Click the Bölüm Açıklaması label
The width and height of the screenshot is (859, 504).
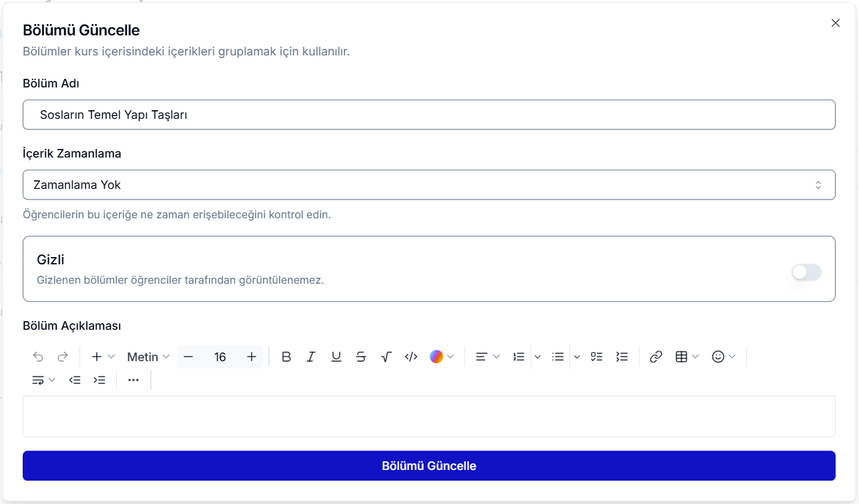tap(72, 326)
